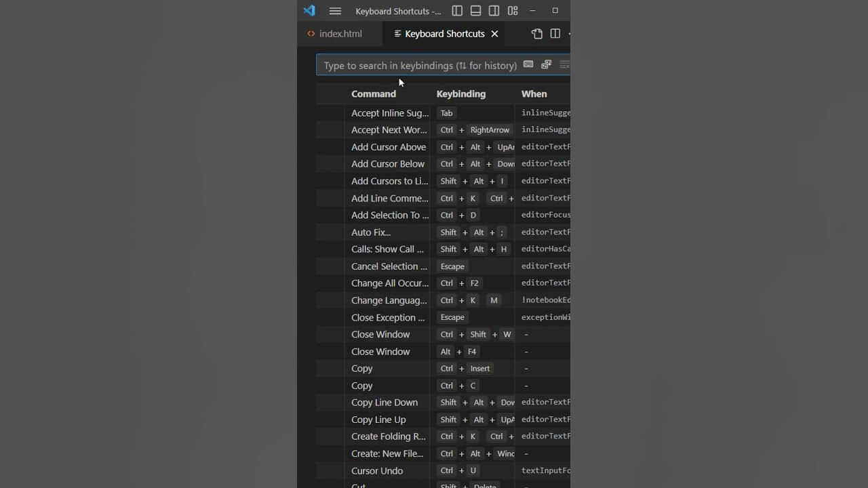868x488 pixels.
Task: Toggle the Primary Side Bar
Action: [457, 11]
